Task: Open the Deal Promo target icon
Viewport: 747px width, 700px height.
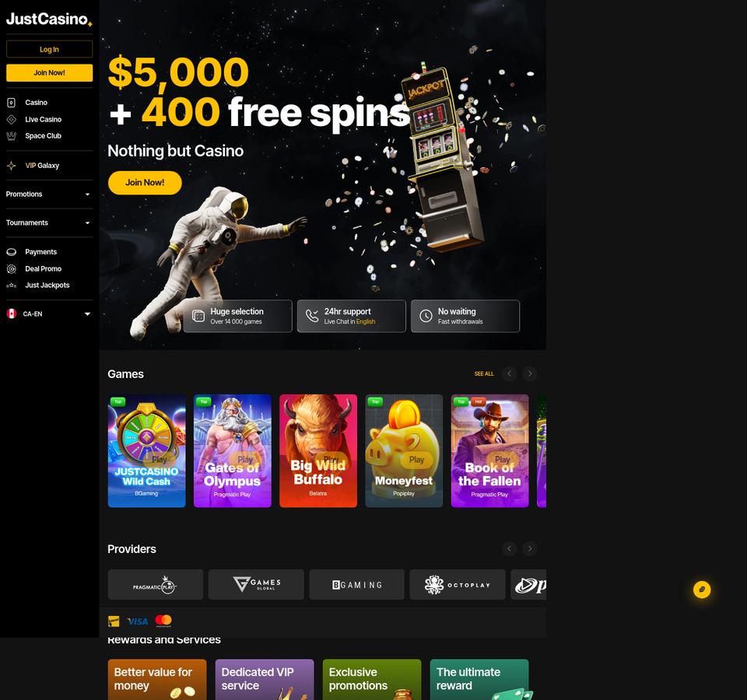Action: [x=12, y=269]
